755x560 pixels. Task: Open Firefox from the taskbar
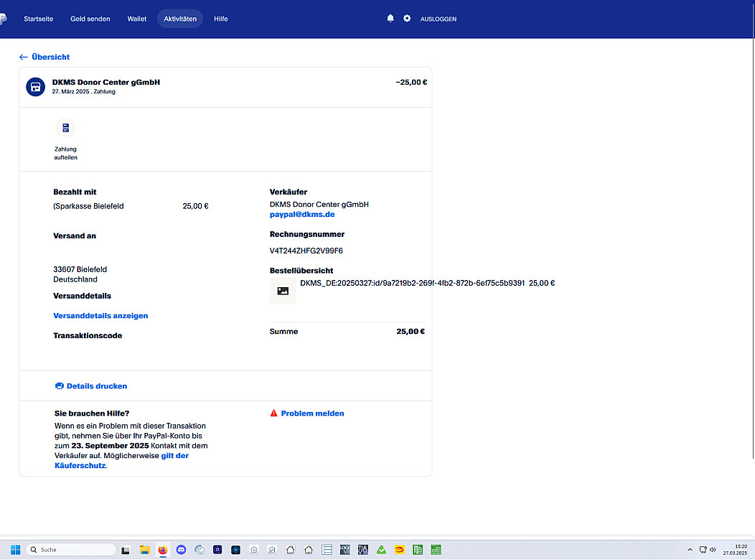click(162, 550)
